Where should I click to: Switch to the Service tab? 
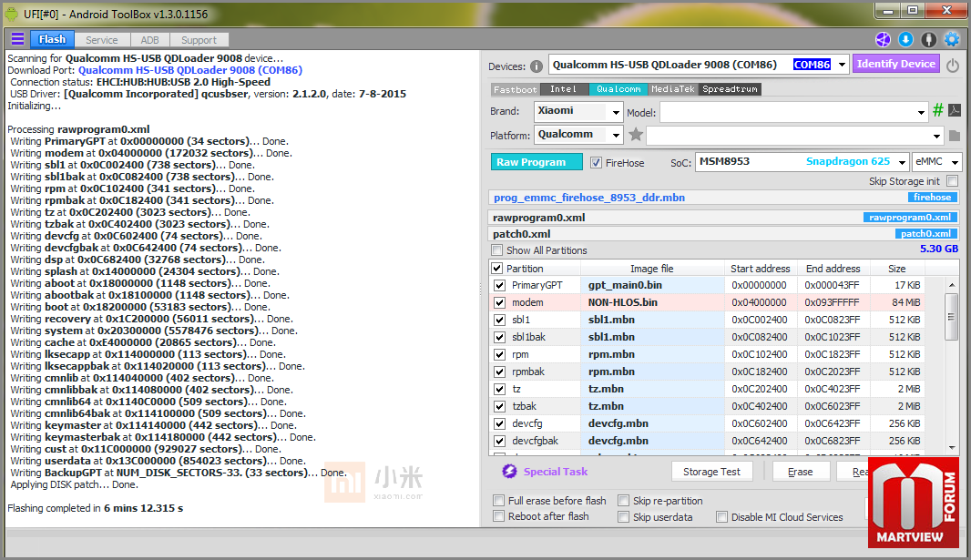101,40
